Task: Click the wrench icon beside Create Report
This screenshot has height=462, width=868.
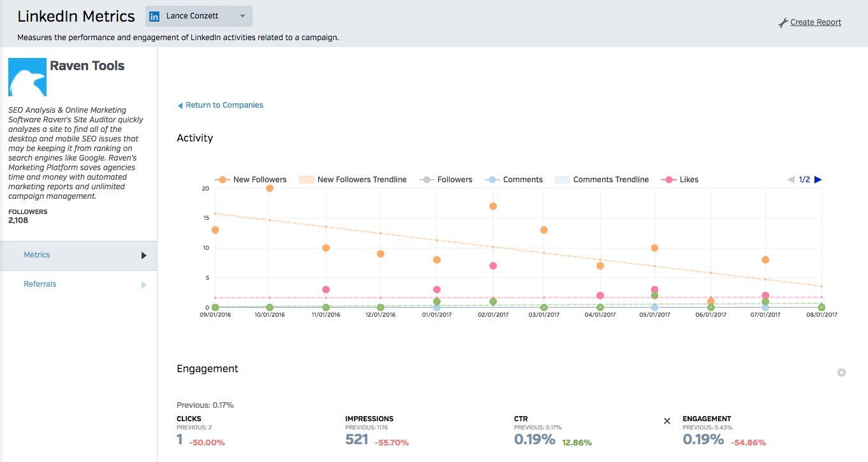Action: pos(783,23)
